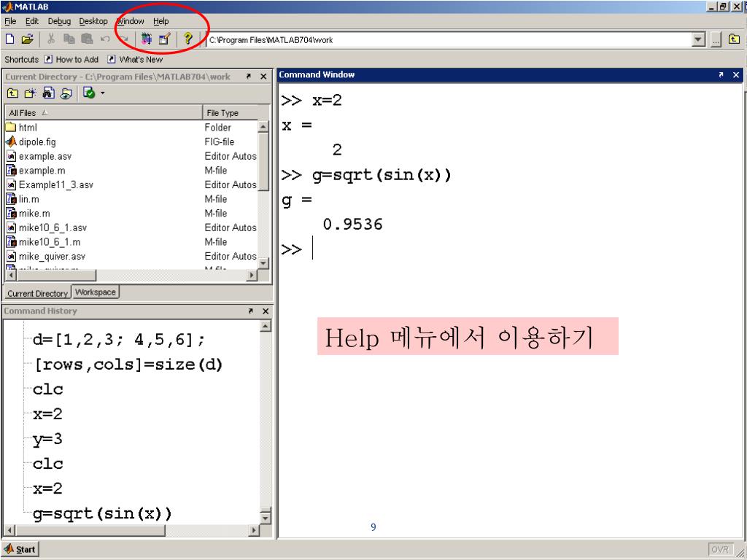Click the Undo toolbar icon

(105, 39)
